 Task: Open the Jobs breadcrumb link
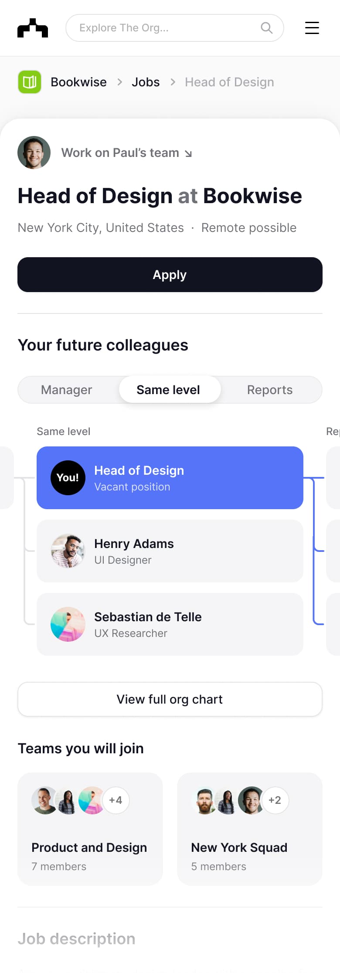coord(146,82)
